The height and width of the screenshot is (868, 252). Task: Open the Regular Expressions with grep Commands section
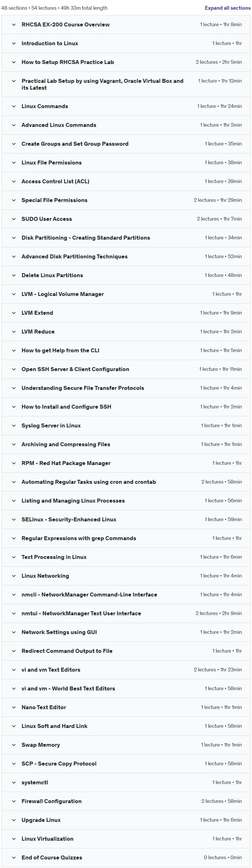[126, 539]
